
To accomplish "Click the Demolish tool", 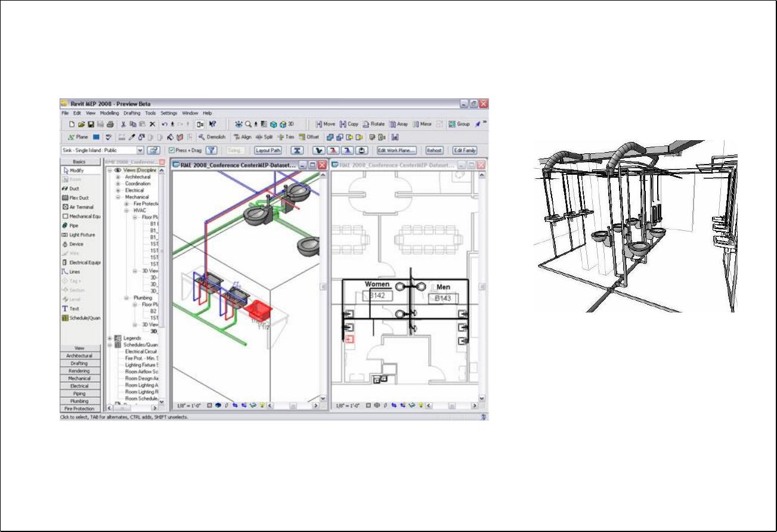I will click(211, 137).
